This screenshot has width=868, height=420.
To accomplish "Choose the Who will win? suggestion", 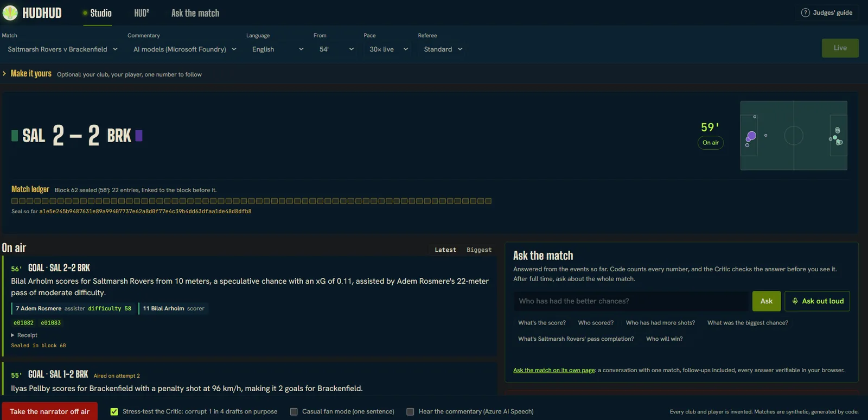I will click(x=664, y=339).
